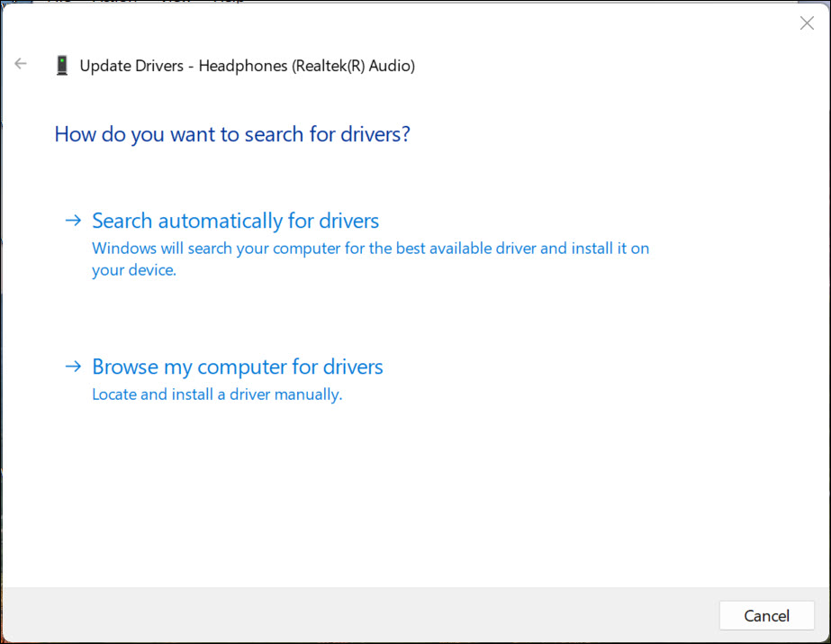Click the arrow icon beside Browse my computer
The height and width of the screenshot is (644, 831).
pos(72,366)
